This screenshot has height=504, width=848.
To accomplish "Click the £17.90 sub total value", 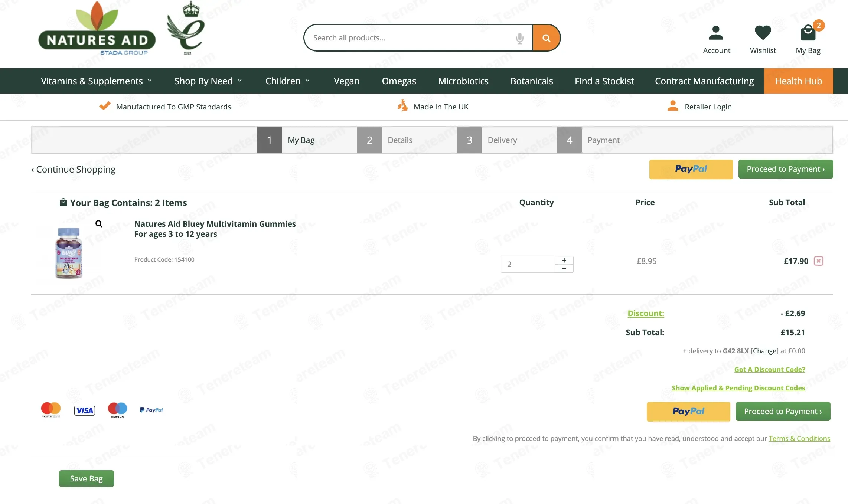I will click(x=796, y=261).
